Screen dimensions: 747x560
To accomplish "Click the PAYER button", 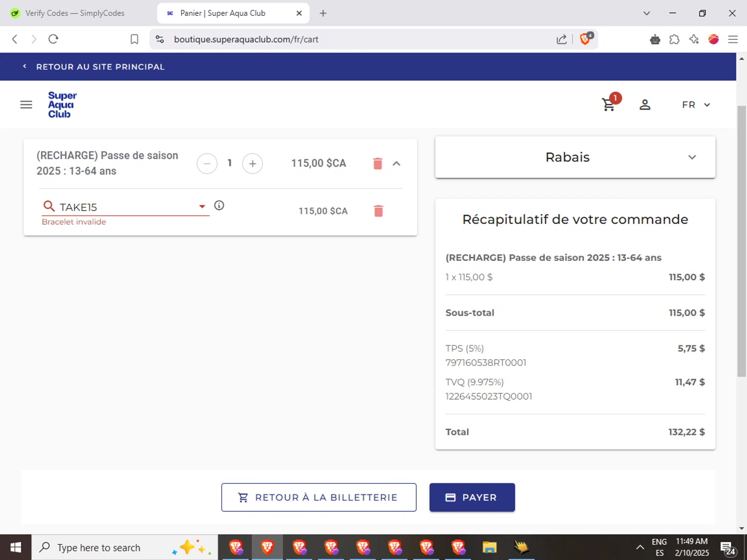I will point(472,497).
